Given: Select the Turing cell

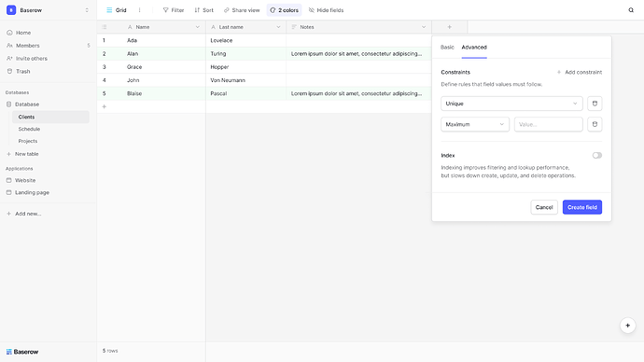Looking at the screenshot, I should [245, 54].
